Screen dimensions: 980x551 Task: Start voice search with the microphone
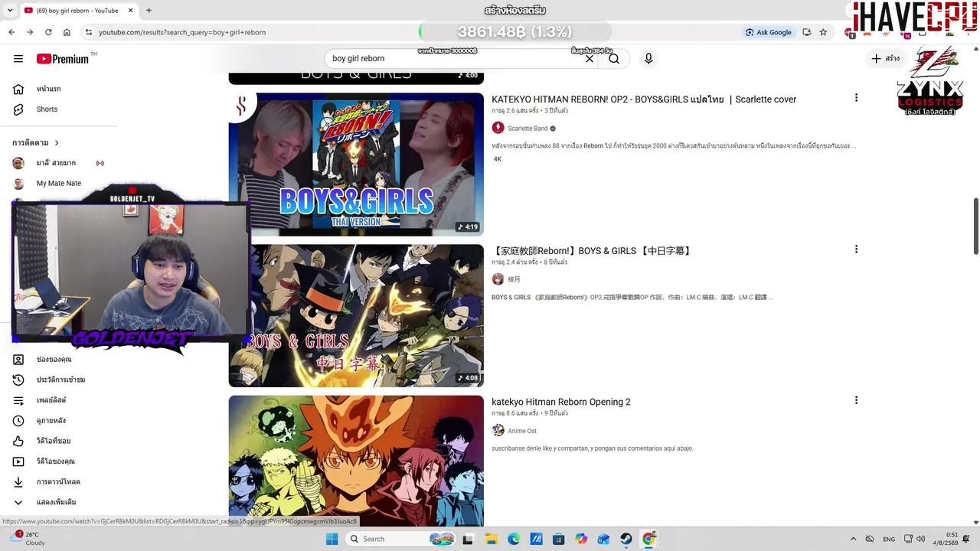coord(648,59)
